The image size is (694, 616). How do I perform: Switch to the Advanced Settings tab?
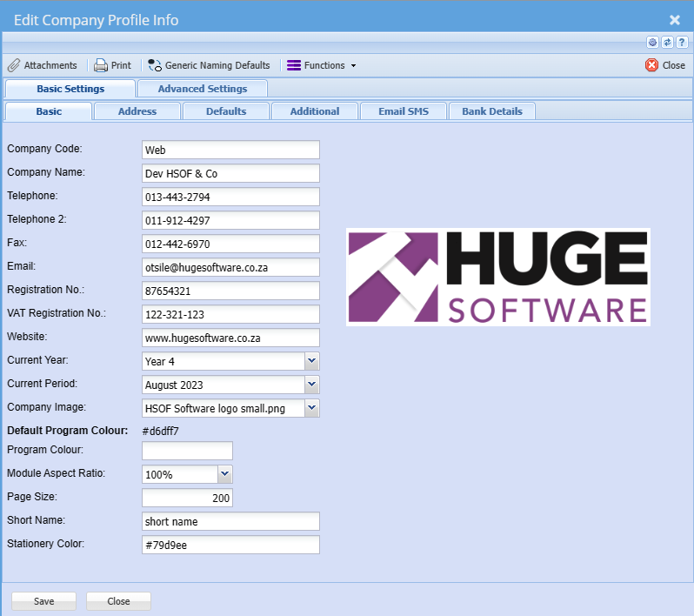[x=202, y=89]
